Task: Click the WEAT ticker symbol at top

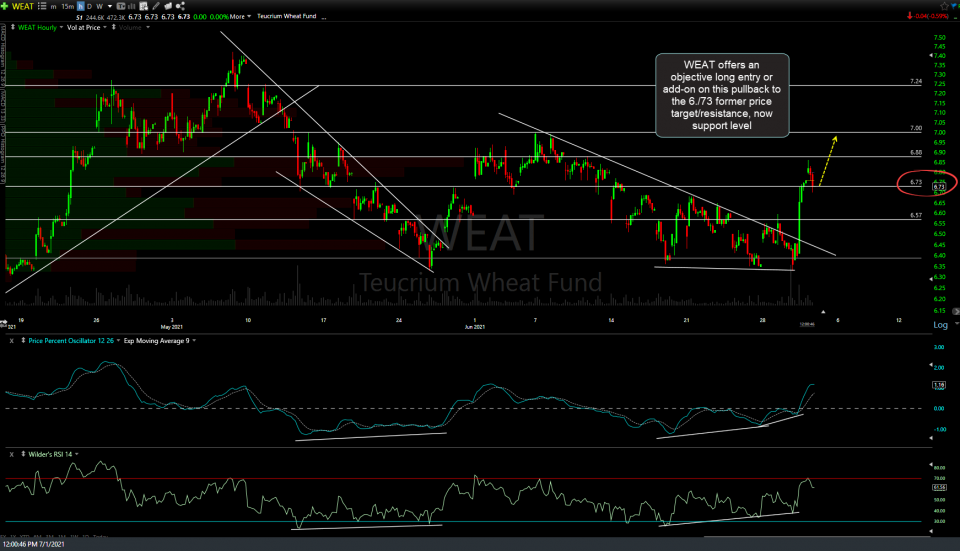Action: click(24, 6)
